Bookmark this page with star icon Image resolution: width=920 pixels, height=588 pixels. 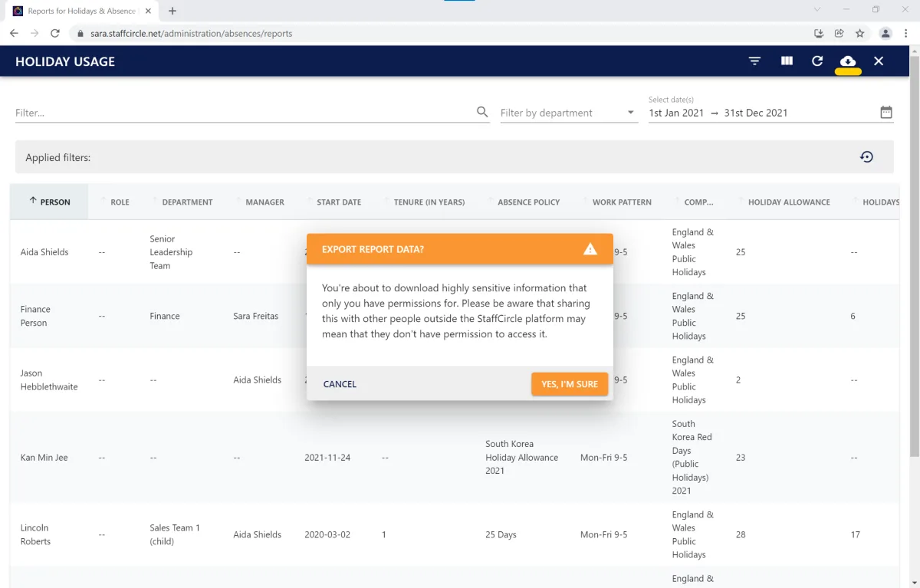(x=860, y=33)
